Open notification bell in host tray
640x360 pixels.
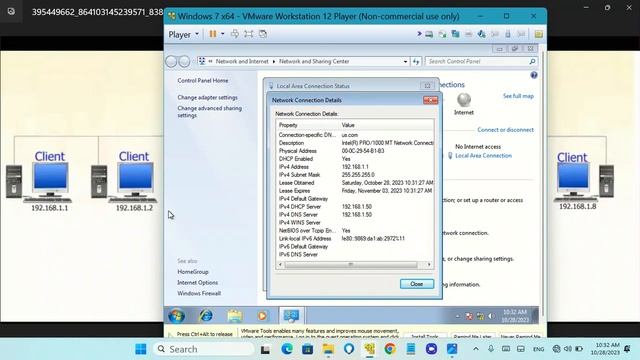(627, 349)
